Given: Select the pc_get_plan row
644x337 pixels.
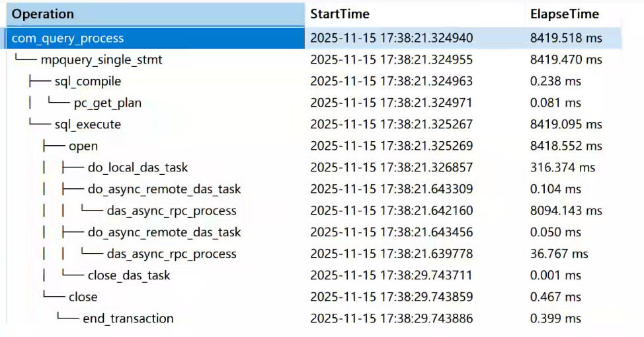Looking at the screenshot, I should tap(107, 103).
